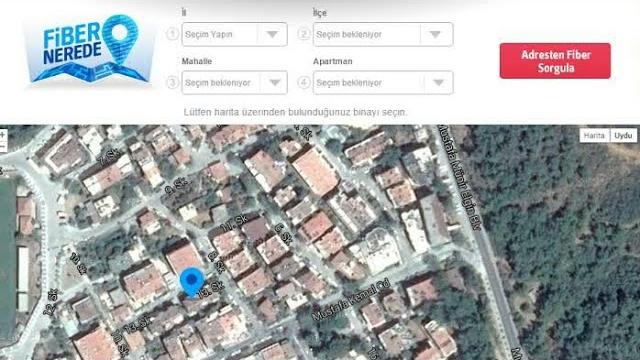The image size is (640, 360).
Task: Click the 'Lütfen harita üzerinden' instruction text
Action: tap(295, 112)
